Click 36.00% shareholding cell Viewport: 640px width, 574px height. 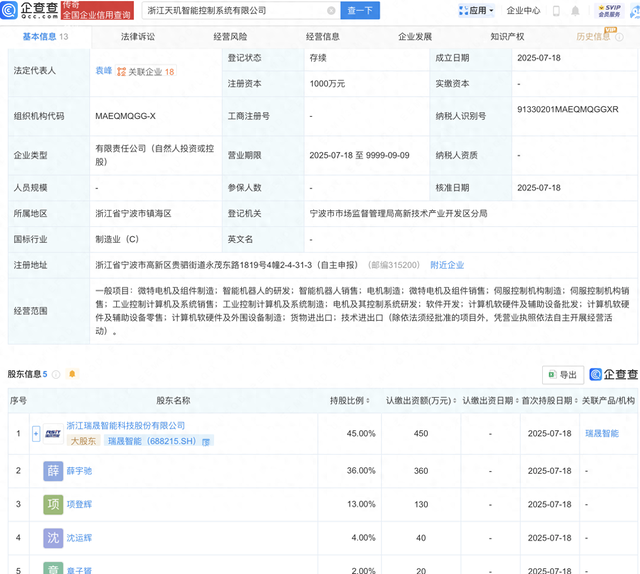tap(361, 471)
